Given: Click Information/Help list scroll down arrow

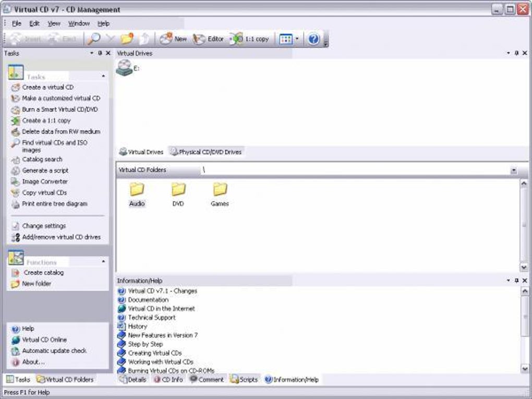Looking at the screenshot, I should point(525,369).
